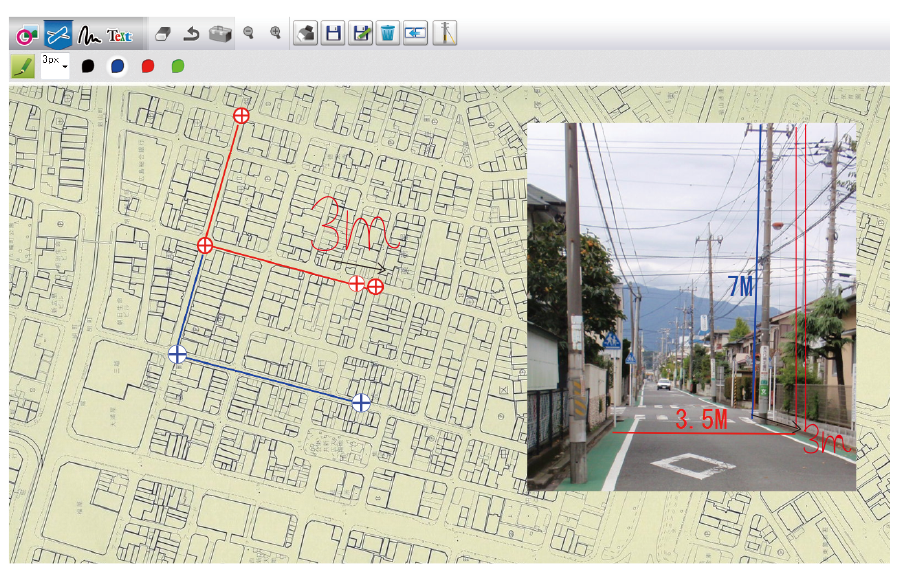Open the toolbox icon

(220, 34)
